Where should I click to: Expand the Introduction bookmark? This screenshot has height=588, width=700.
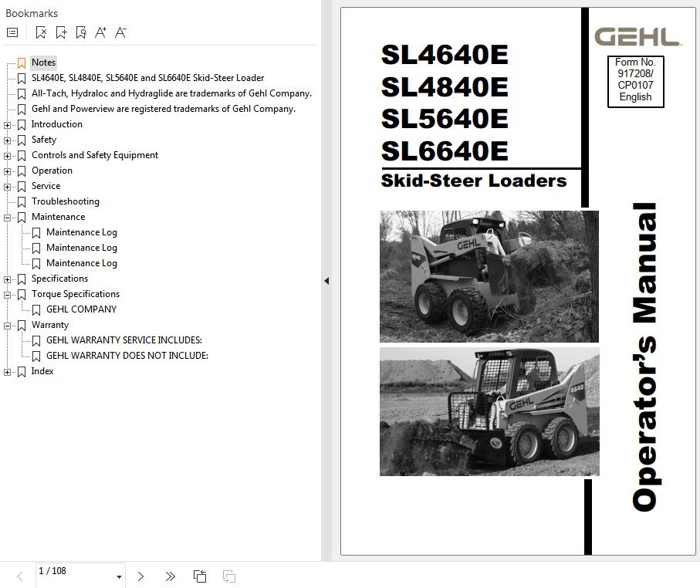tap(7, 126)
